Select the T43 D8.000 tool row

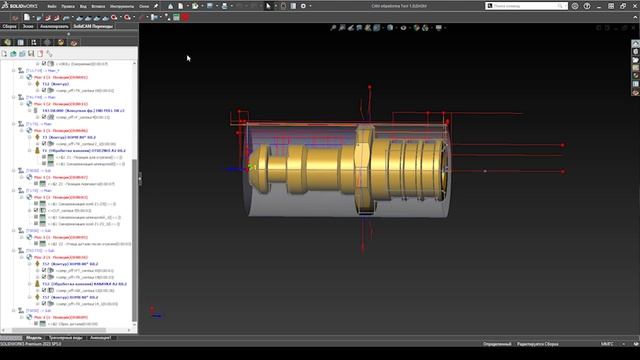tap(83, 110)
